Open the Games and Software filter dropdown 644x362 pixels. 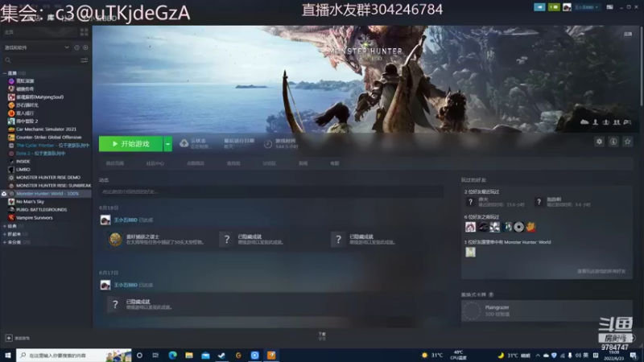37,47
